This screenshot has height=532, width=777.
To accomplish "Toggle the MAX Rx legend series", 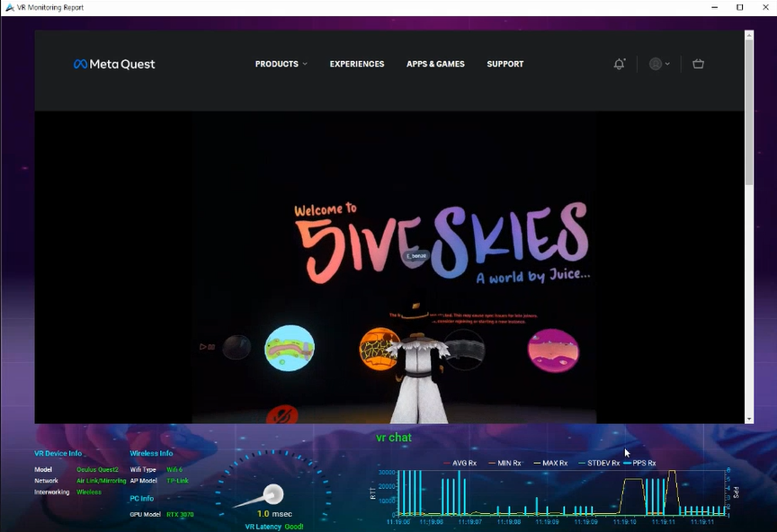I will [550, 463].
